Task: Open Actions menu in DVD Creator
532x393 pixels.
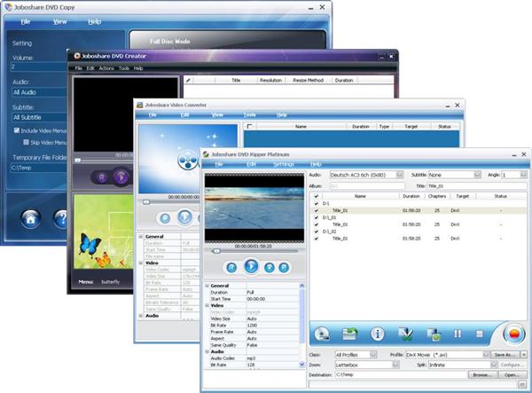Action: (106, 68)
